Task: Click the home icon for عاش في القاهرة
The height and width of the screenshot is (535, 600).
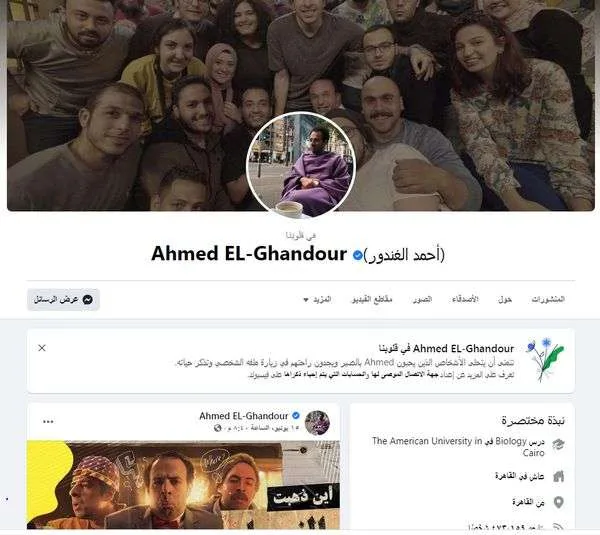Action: [x=559, y=476]
